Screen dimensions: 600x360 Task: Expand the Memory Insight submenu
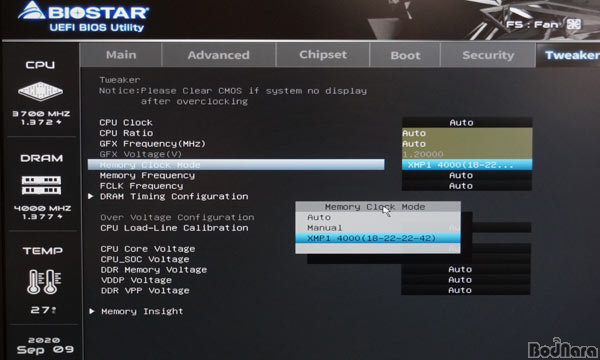[142, 311]
